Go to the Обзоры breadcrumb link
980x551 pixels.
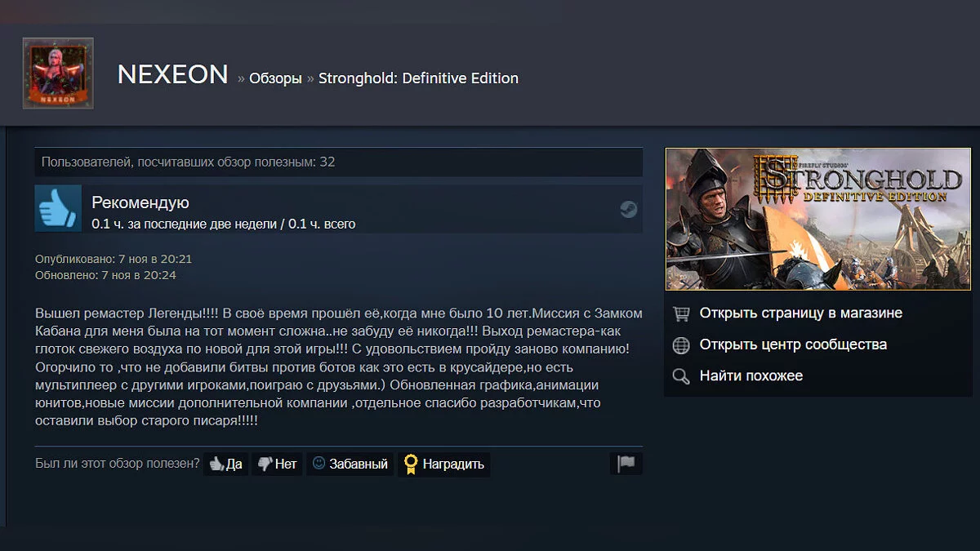(275, 78)
